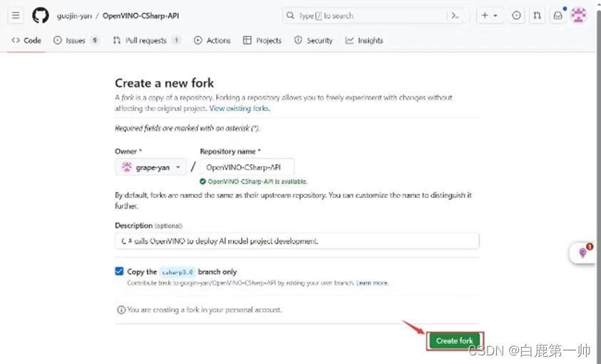Switch to the Actions tab
The image size is (601, 364).
click(212, 41)
